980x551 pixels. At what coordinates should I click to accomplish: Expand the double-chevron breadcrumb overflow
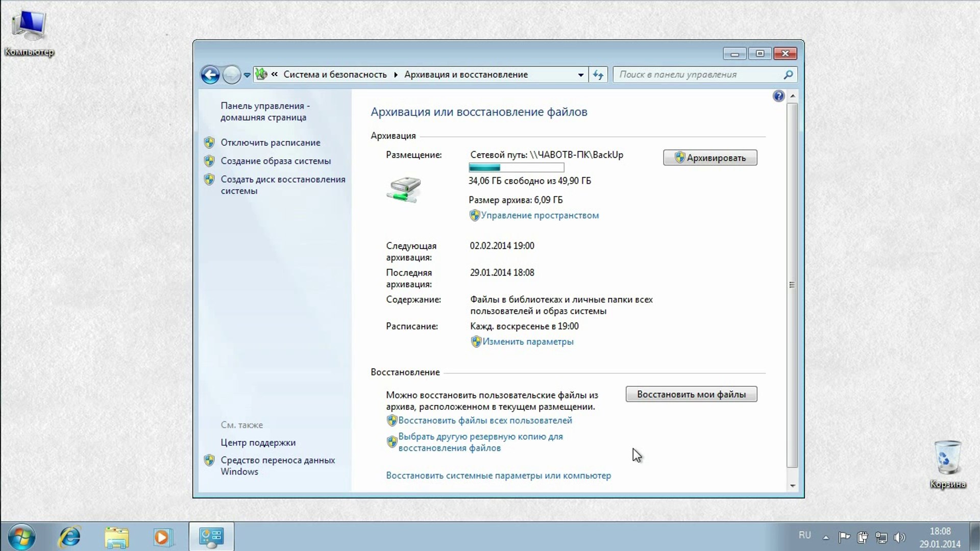click(275, 74)
